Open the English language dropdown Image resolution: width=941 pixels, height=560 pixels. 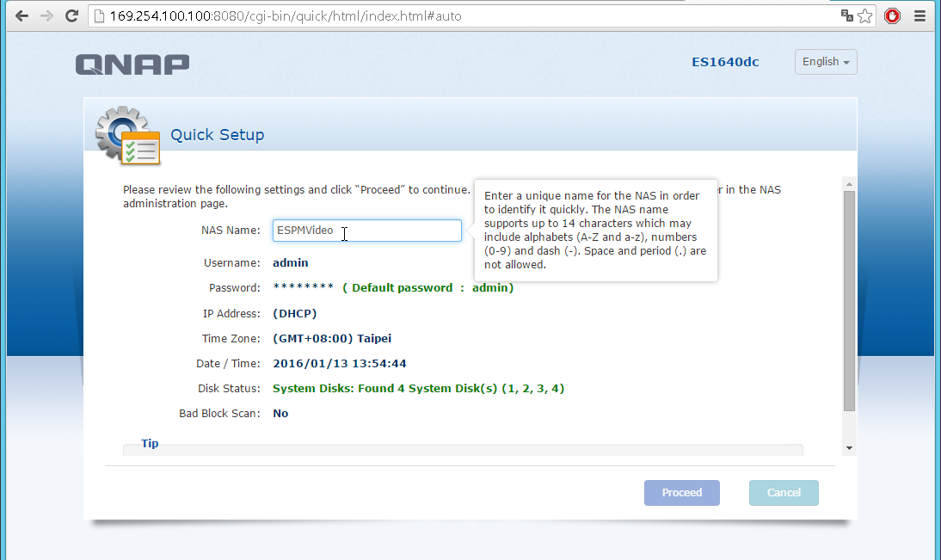(x=826, y=62)
